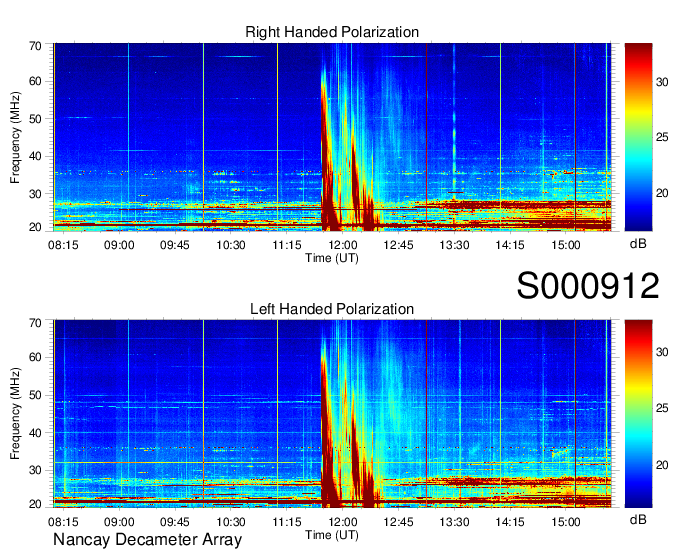Click "70" frequency tick of Left Handed plot
The height and width of the screenshot is (552, 680).
pyautogui.click(x=35, y=323)
